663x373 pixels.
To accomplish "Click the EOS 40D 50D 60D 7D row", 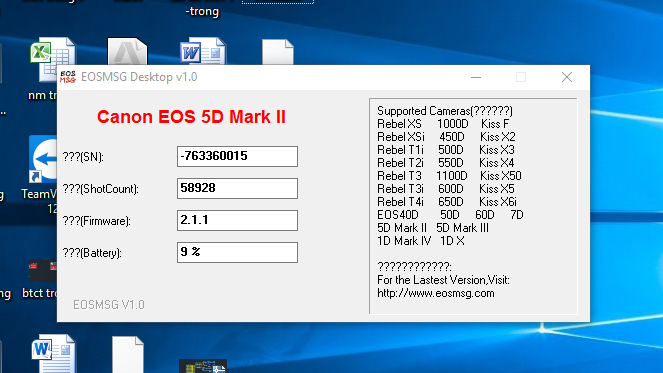I will 450,215.
